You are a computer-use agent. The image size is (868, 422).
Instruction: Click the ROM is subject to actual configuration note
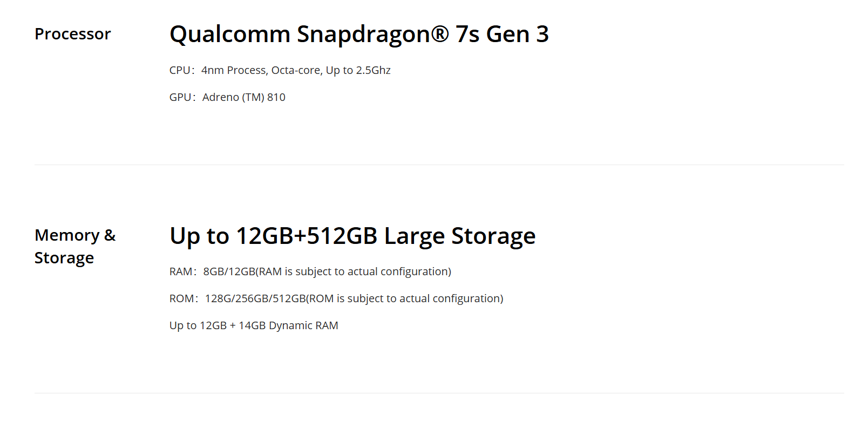coord(405,298)
